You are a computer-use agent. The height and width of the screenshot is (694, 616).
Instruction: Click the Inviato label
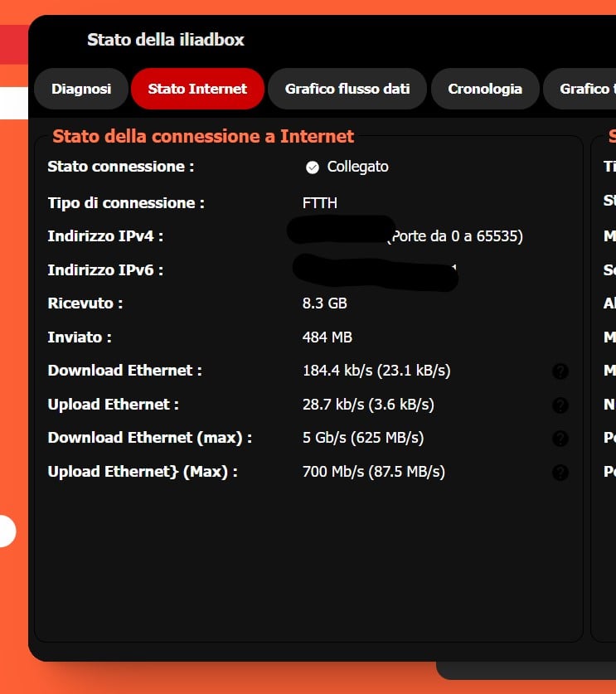[80, 337]
